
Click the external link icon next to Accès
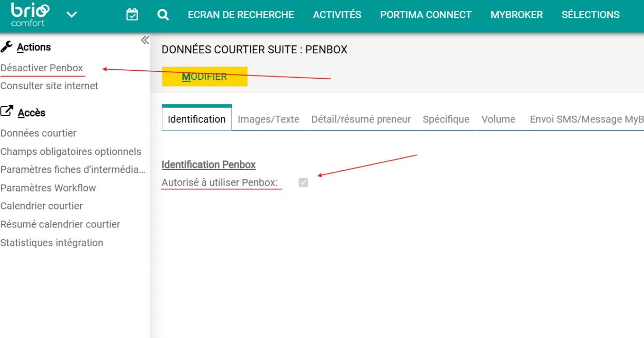7,112
